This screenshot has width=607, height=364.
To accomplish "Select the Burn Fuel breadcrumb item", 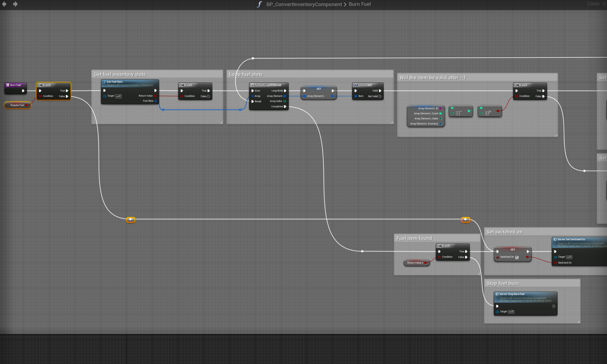I will [x=360, y=4].
